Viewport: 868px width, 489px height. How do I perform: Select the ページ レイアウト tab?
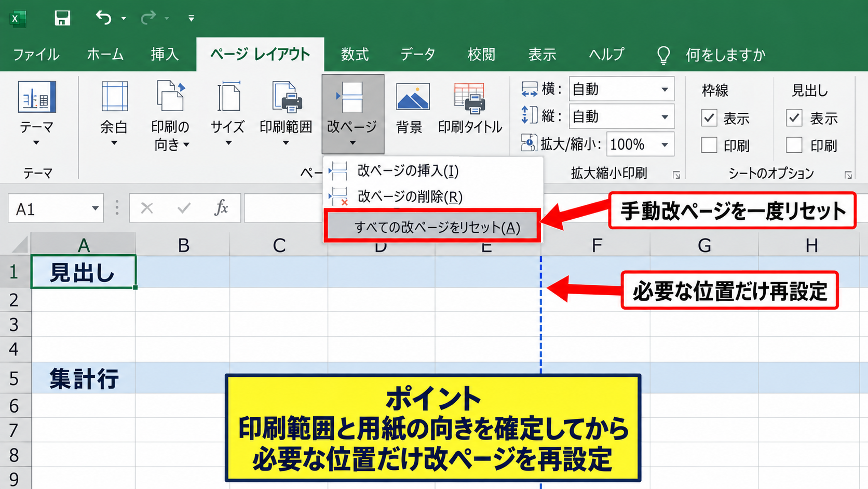point(260,55)
